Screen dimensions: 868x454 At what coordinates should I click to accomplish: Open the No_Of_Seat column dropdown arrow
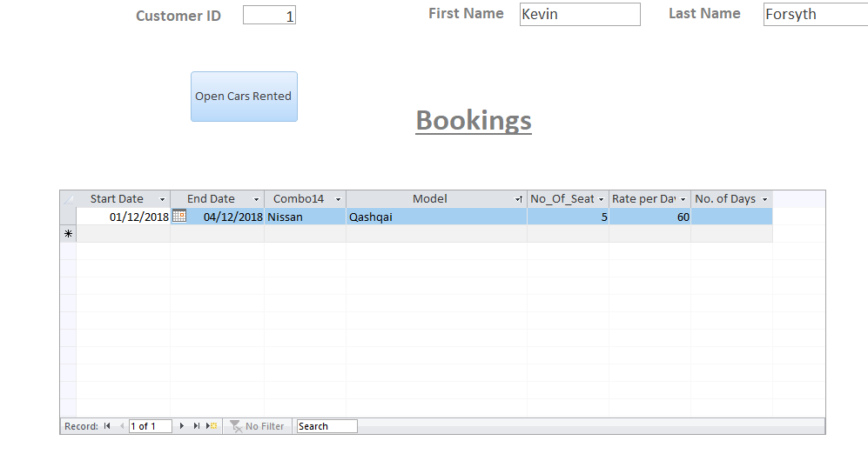point(602,200)
